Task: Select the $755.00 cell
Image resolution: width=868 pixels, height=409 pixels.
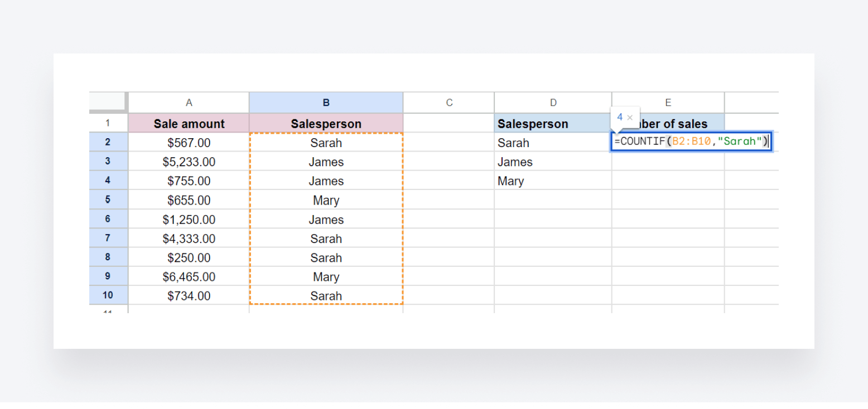Action: click(x=189, y=181)
